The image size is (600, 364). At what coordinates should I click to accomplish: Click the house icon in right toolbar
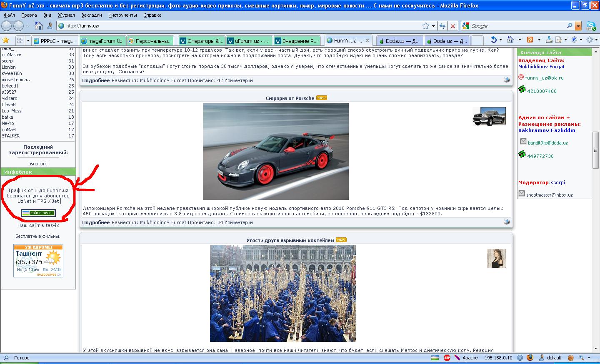point(510,40)
